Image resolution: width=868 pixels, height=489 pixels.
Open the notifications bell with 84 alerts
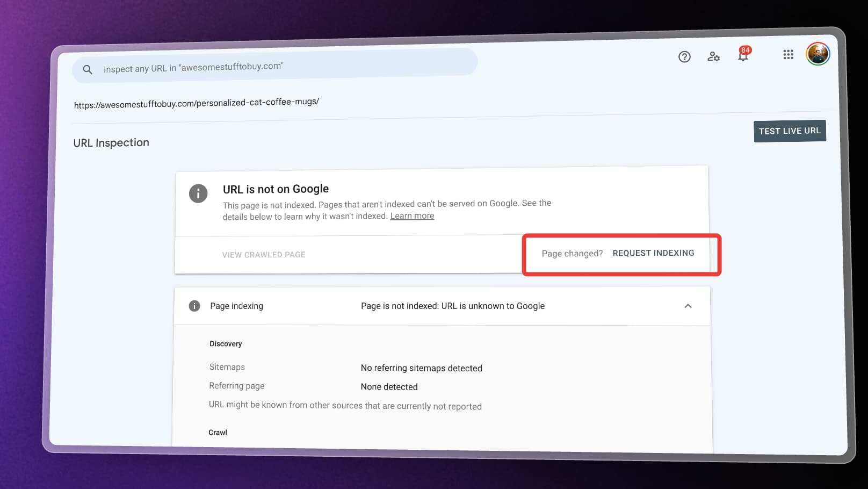tap(743, 57)
